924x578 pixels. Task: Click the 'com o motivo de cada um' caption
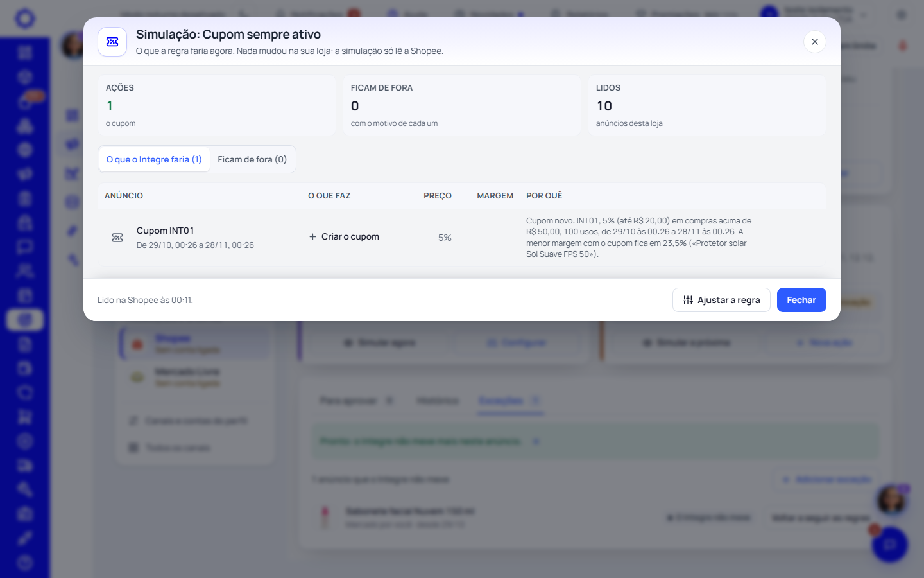pos(394,123)
